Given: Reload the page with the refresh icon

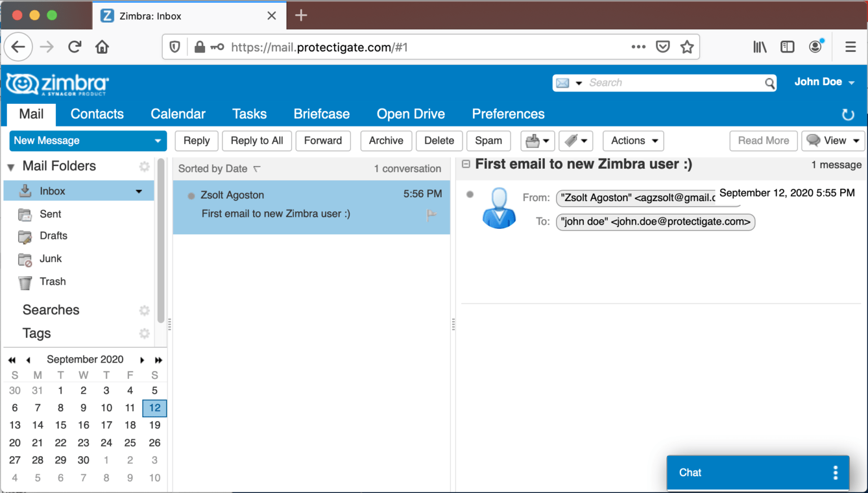Looking at the screenshot, I should tap(75, 47).
